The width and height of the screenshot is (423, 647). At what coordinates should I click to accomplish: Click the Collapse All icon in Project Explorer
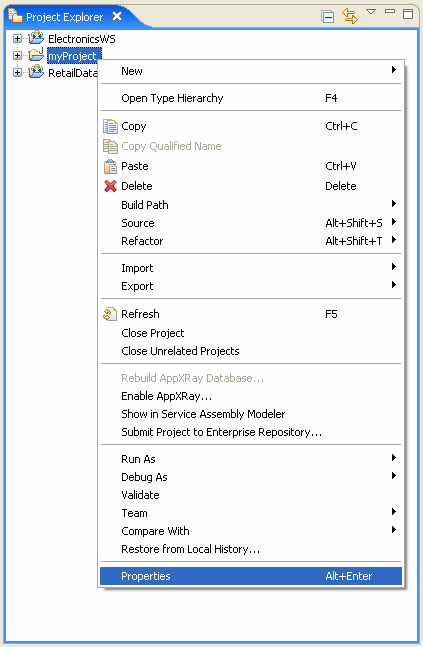coord(328,17)
